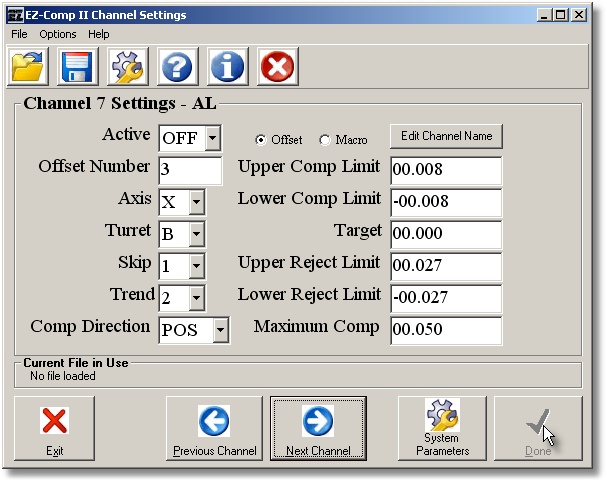Click the Exit button
This screenshot has width=607, height=483.
[x=55, y=428]
